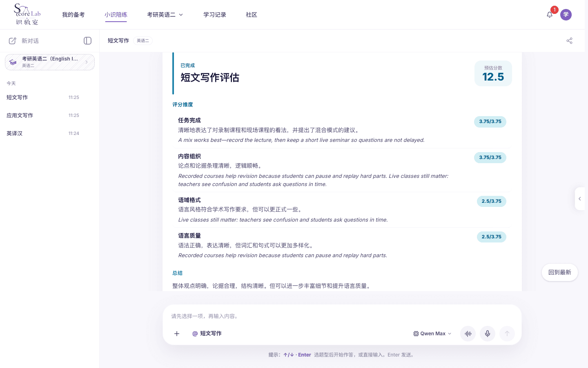Open the 社区 tab

pyautogui.click(x=252, y=15)
